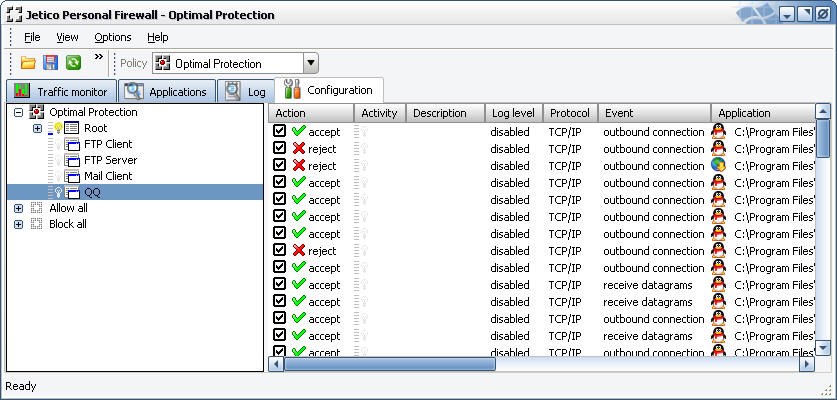Click the red X of the last reject rule
This screenshot has height=400, width=837.
click(x=299, y=250)
